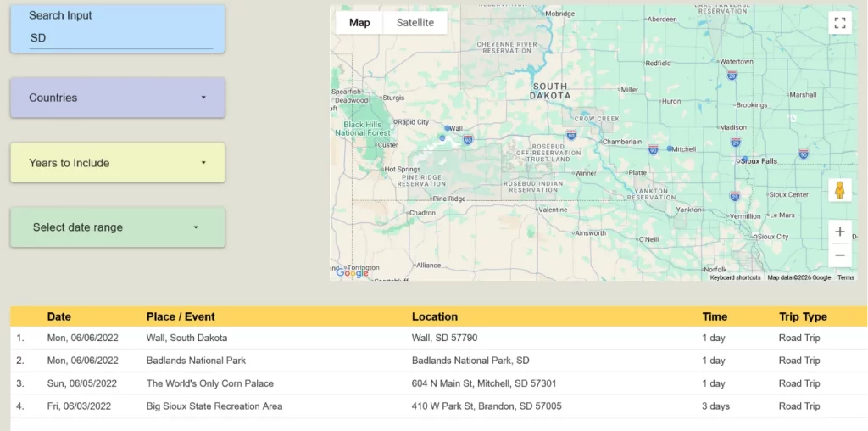Click the Rapid City label on the map
This screenshot has height=431, width=868.
413,122
